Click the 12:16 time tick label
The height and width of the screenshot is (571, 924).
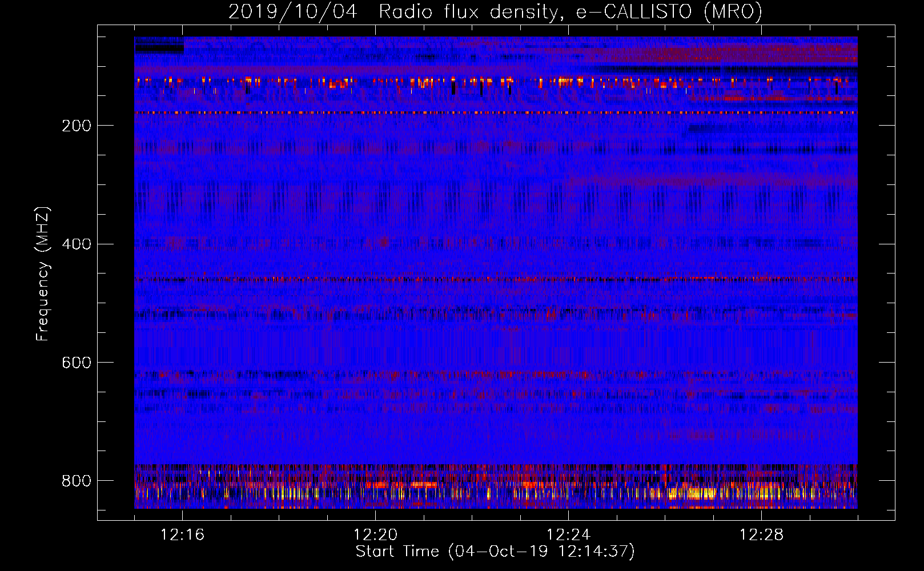[182, 534]
